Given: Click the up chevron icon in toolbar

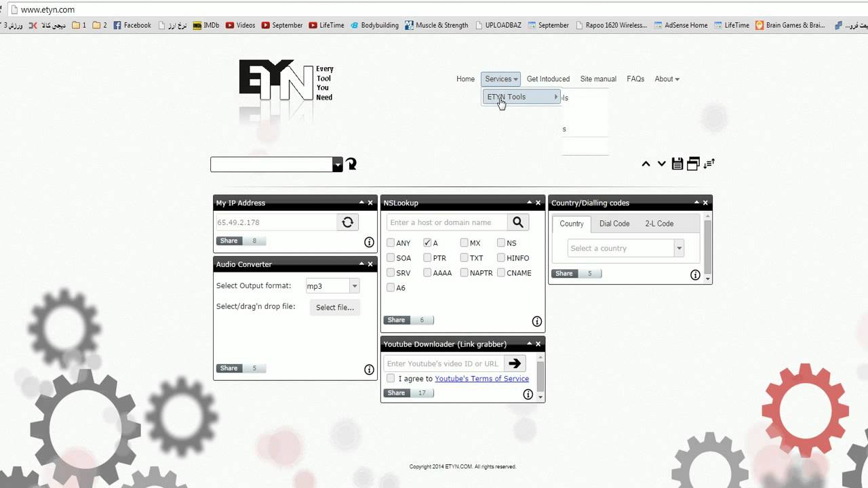Looking at the screenshot, I should [646, 164].
